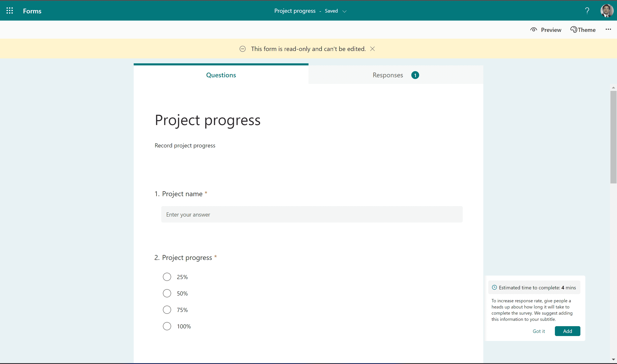This screenshot has width=617, height=364.
Task: Click the Add button in the tip
Action: (567, 331)
